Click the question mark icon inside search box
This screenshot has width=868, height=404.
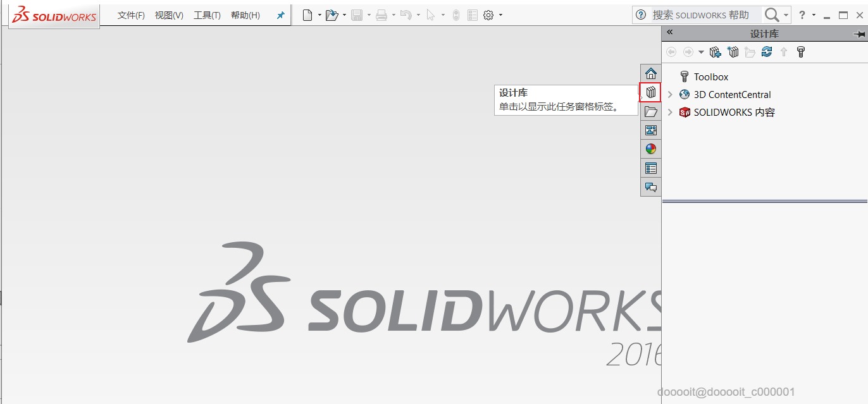coord(641,15)
